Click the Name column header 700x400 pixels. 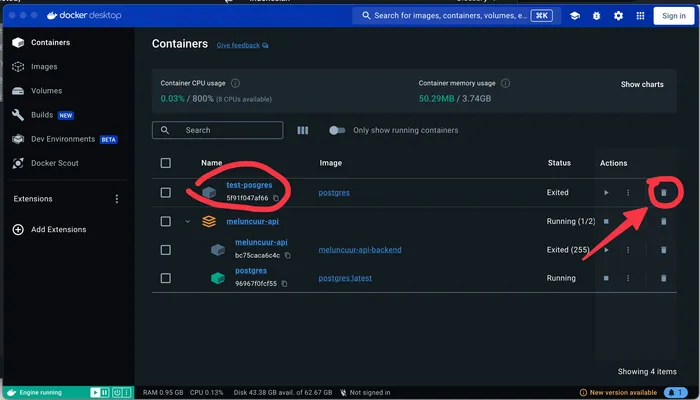click(x=212, y=163)
